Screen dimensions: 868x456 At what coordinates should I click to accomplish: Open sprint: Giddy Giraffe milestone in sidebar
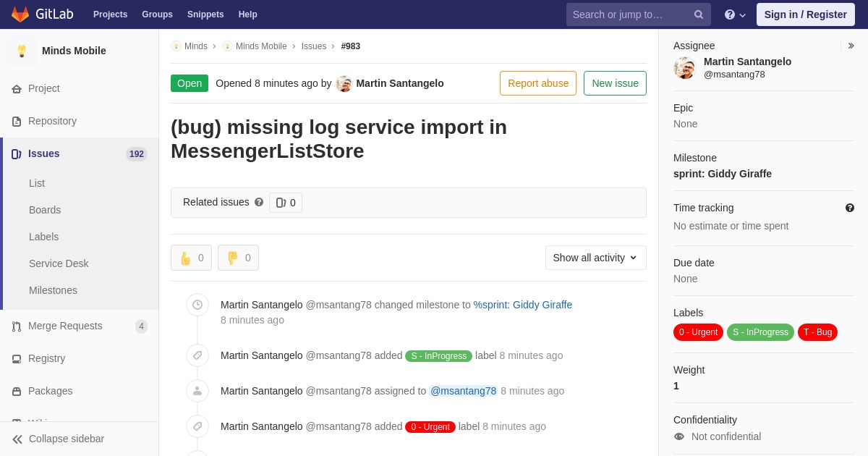click(x=723, y=174)
